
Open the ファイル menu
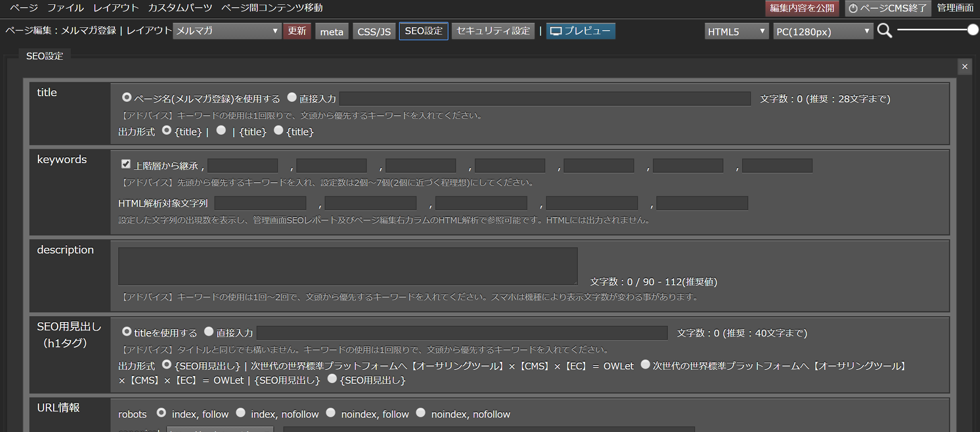(66, 8)
